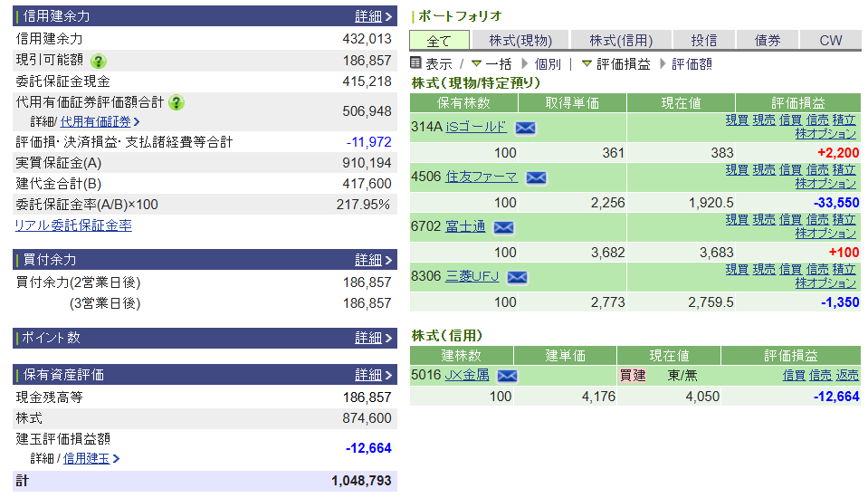
Task: Open 詳細 for 信用建余力 section
Action: [x=374, y=16]
